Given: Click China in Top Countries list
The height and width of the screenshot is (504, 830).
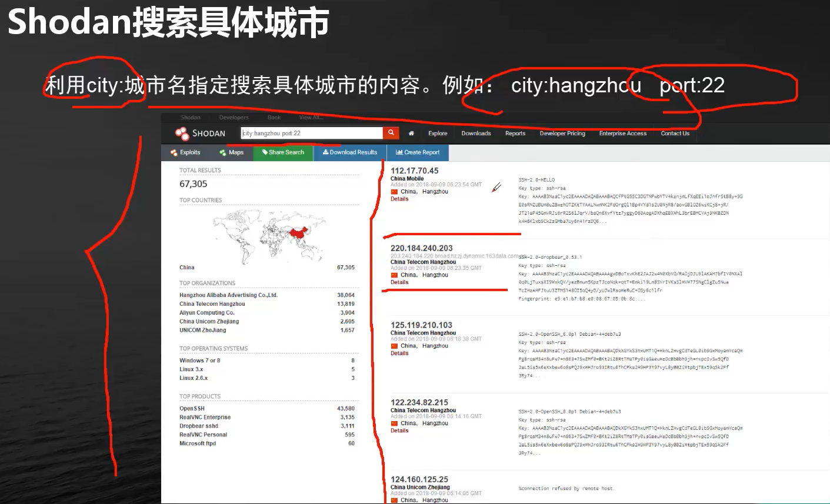Looking at the screenshot, I should tap(186, 268).
